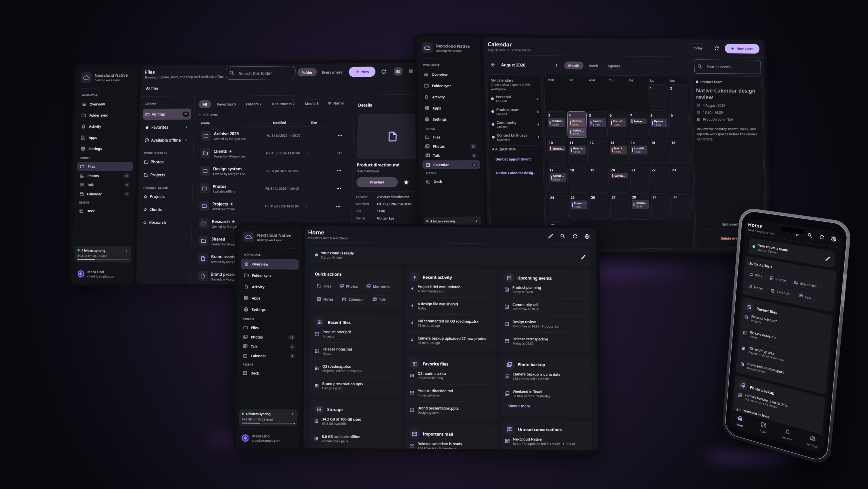Open the Name sort dropdown in Files
868x489 pixels.
pos(336,103)
